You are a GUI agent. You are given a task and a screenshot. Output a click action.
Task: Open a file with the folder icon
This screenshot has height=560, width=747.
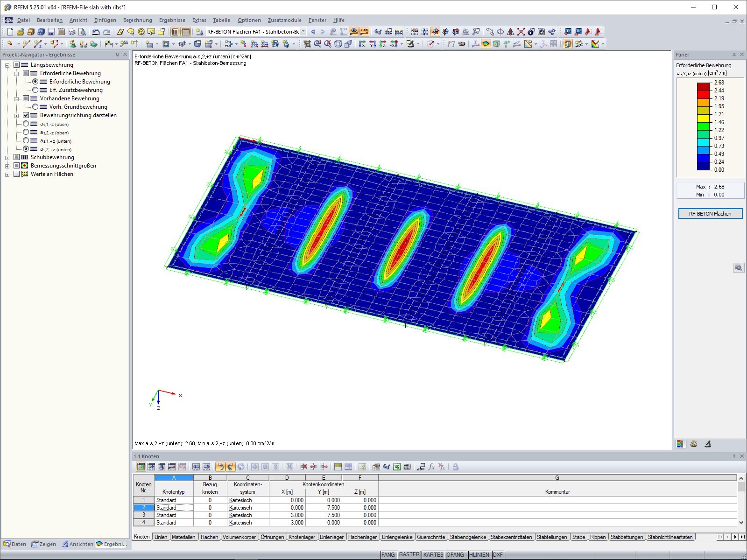point(20,32)
